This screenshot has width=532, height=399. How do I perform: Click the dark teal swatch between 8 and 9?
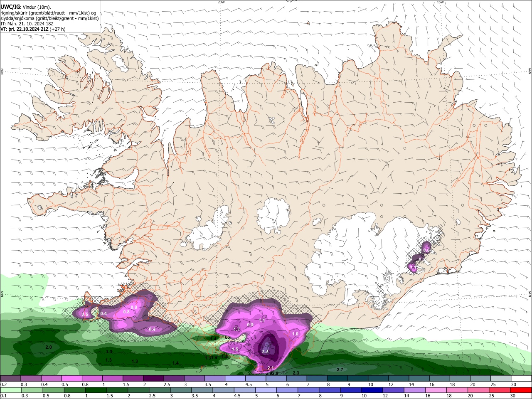point(337,378)
